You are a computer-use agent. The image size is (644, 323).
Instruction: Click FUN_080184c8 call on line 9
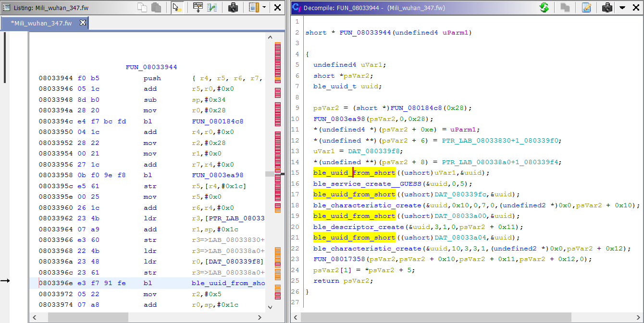tap(416, 108)
